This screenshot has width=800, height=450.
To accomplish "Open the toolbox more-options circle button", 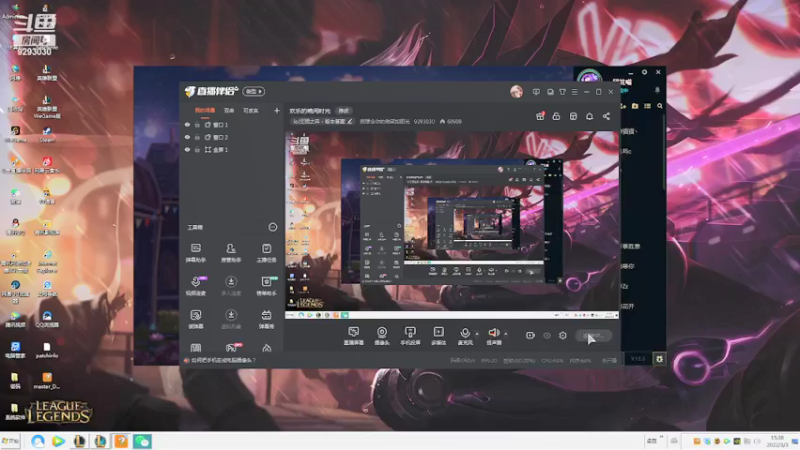I will pos(273,227).
